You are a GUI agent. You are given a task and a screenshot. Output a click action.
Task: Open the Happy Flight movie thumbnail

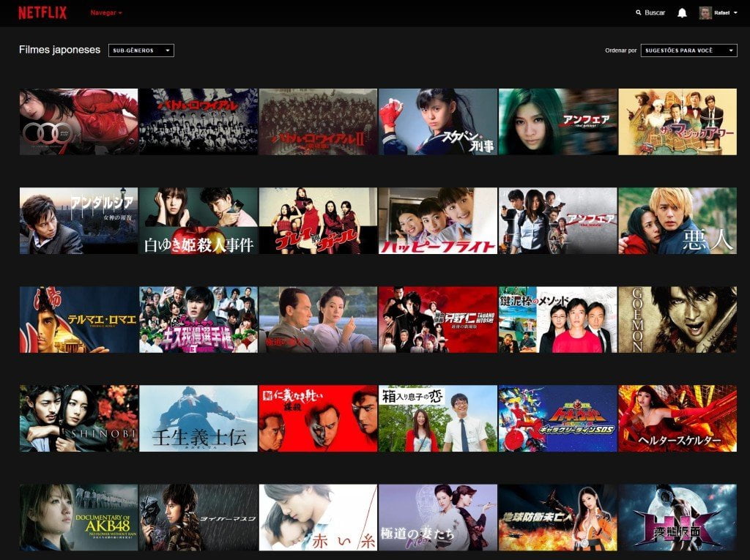point(438,220)
